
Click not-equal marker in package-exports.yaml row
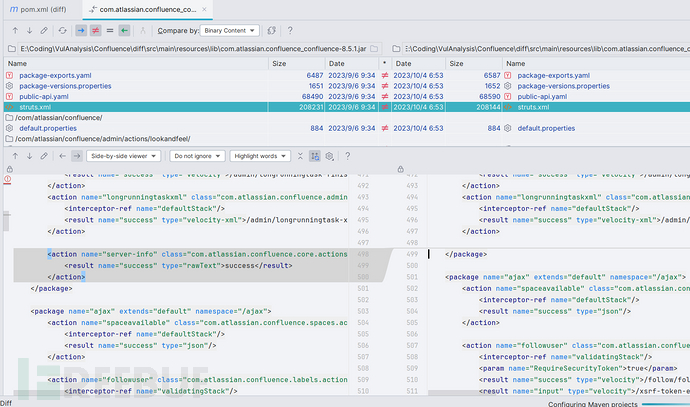click(x=385, y=76)
